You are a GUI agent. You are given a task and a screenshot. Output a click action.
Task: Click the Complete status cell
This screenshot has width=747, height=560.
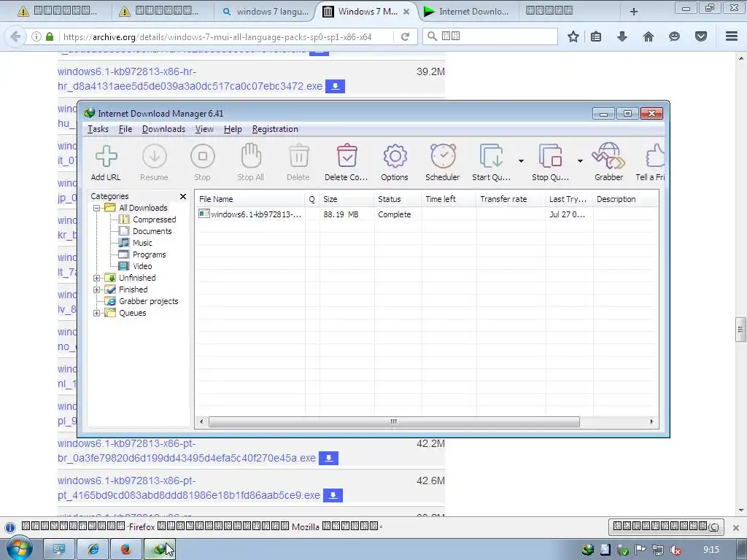(x=394, y=214)
